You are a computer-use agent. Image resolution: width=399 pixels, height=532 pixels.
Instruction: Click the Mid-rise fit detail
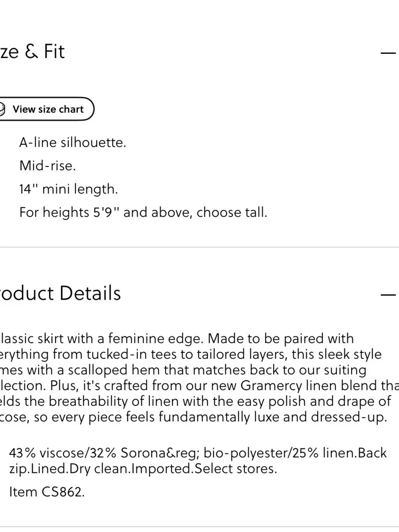(x=47, y=166)
